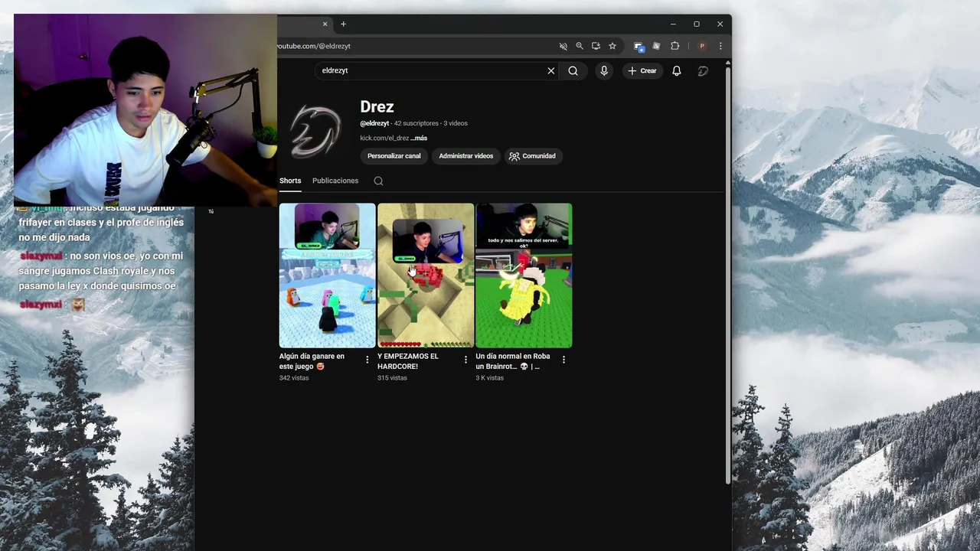Click the '42 suscriptores' text

(416, 123)
